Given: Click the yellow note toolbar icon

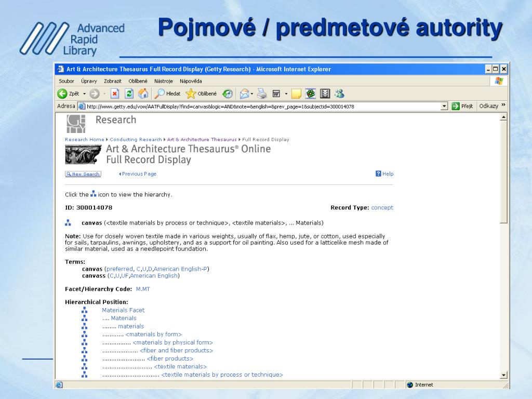Looking at the screenshot, I should (296, 94).
